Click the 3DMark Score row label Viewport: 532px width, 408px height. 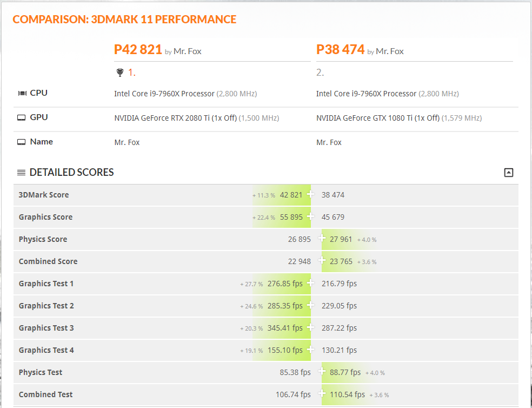point(44,195)
